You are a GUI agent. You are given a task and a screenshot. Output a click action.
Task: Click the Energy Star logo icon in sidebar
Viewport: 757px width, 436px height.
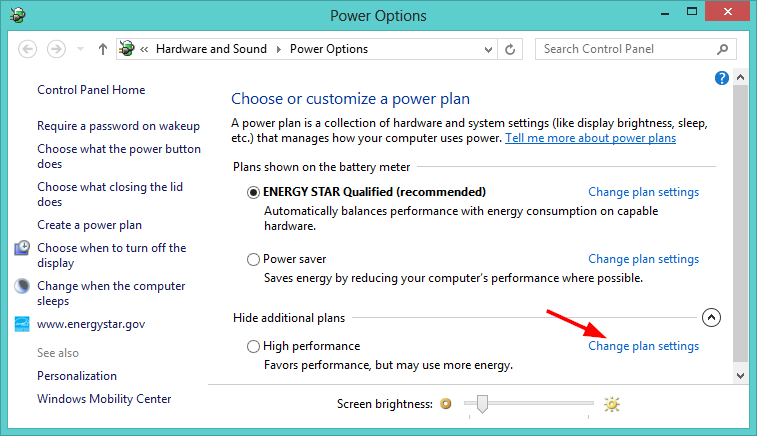point(22,324)
